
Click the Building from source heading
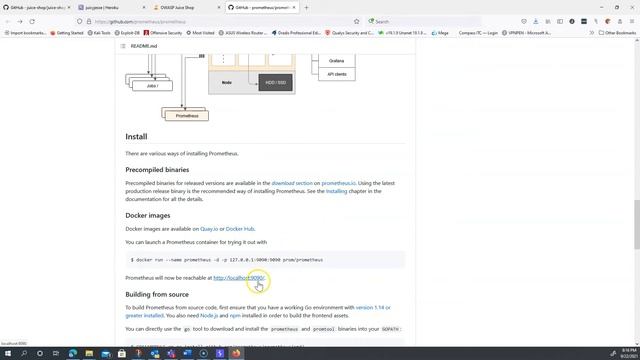tap(157, 294)
